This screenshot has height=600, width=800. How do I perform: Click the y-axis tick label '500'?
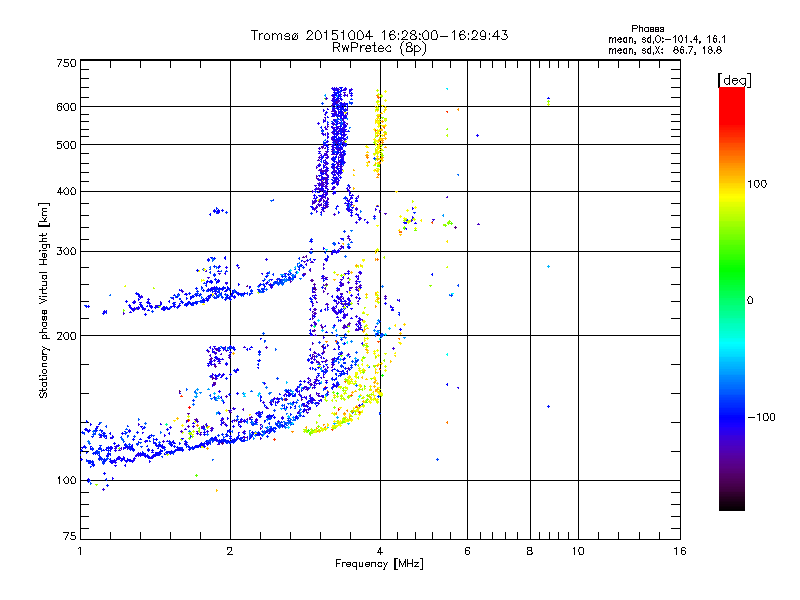tap(66, 145)
